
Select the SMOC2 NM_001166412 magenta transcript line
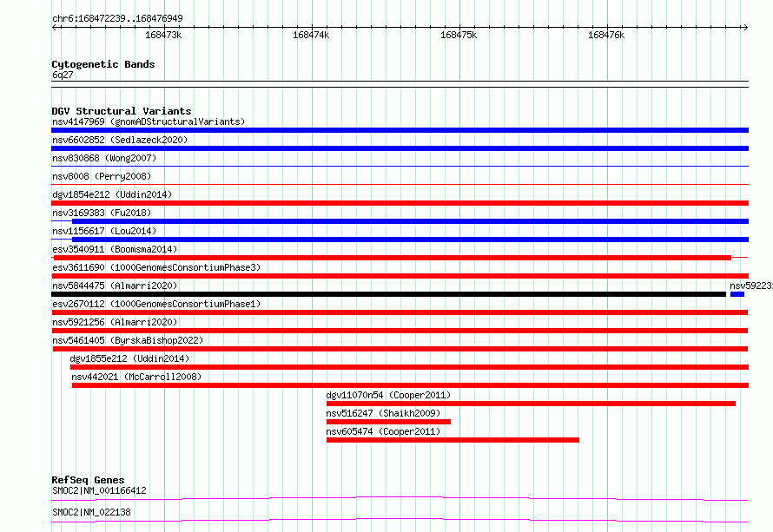tap(400, 498)
